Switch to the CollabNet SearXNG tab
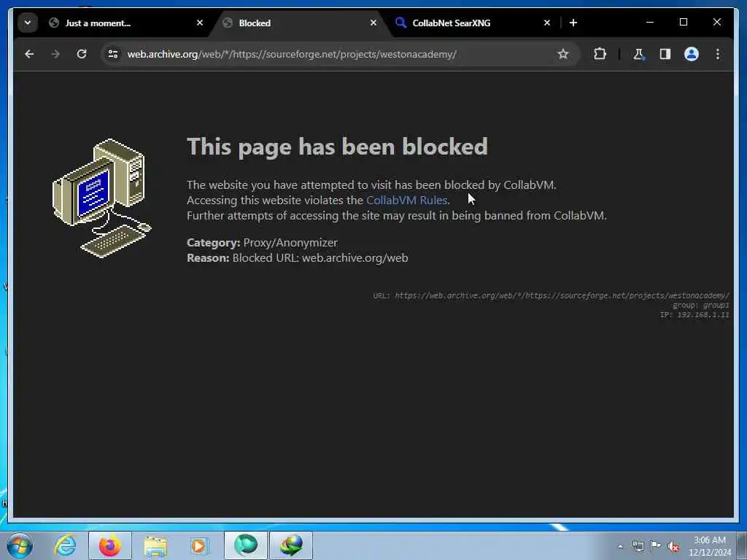The image size is (747, 560). (472, 23)
